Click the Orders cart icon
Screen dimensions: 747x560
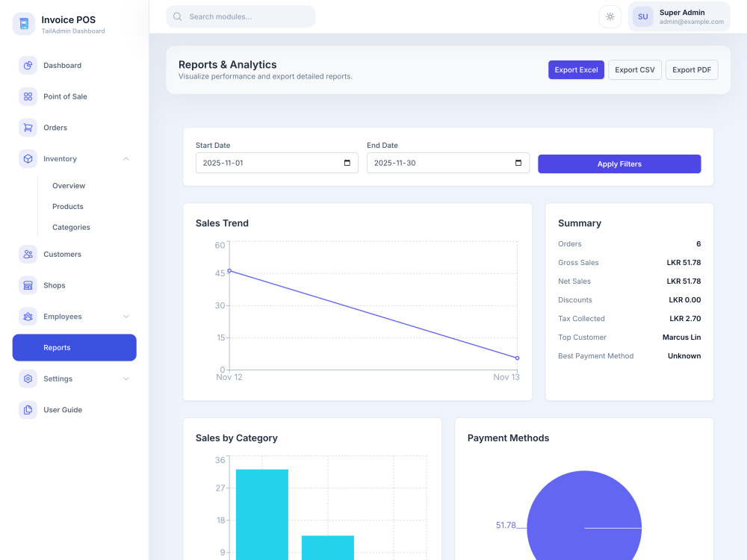[x=28, y=128]
